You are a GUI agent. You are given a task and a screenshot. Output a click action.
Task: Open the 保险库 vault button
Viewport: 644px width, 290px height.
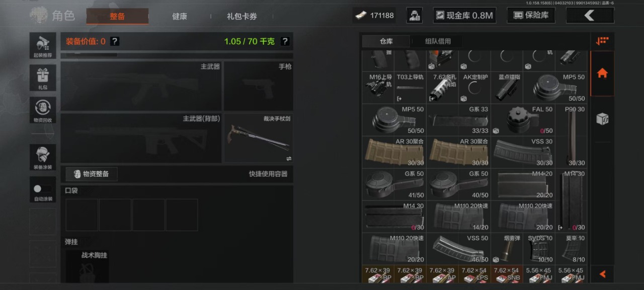point(531,16)
